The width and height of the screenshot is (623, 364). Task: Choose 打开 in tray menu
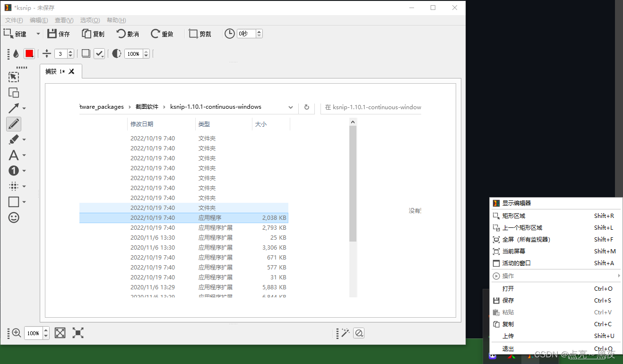click(555, 288)
